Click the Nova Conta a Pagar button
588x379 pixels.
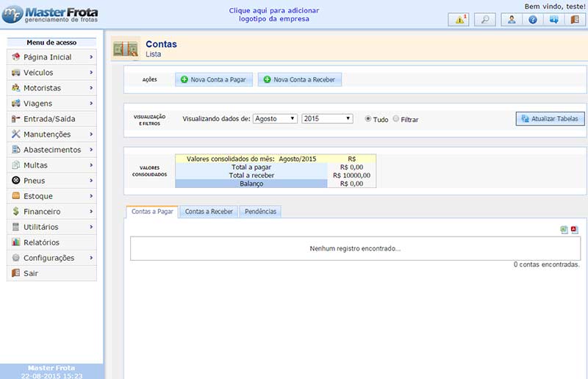point(214,79)
